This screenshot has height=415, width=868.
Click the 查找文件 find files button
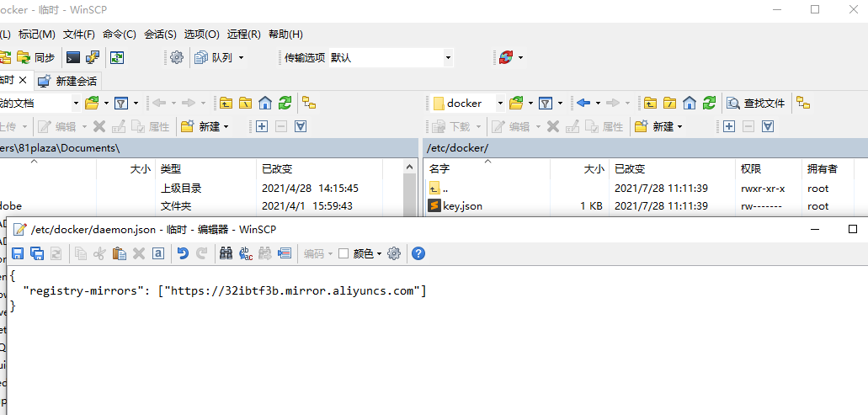click(x=756, y=103)
